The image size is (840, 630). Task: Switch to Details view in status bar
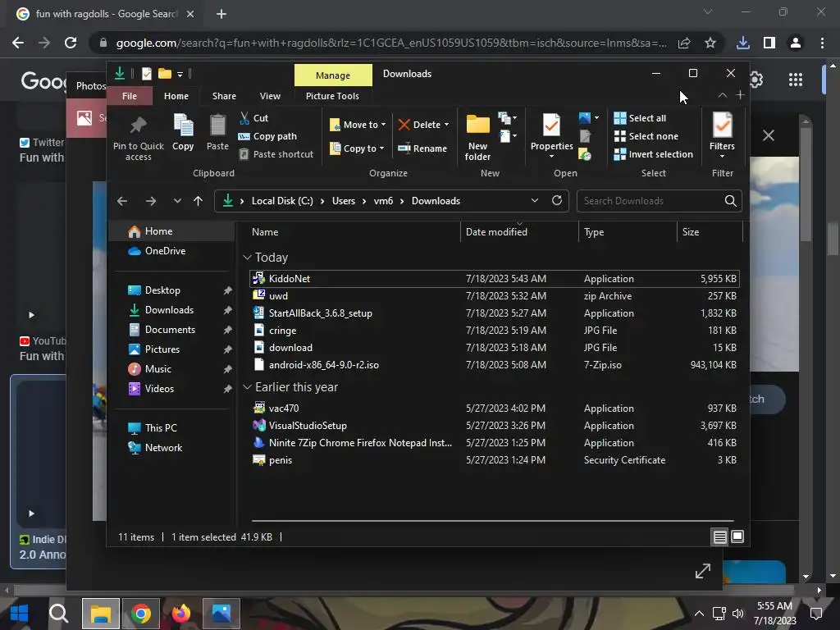[720, 536]
